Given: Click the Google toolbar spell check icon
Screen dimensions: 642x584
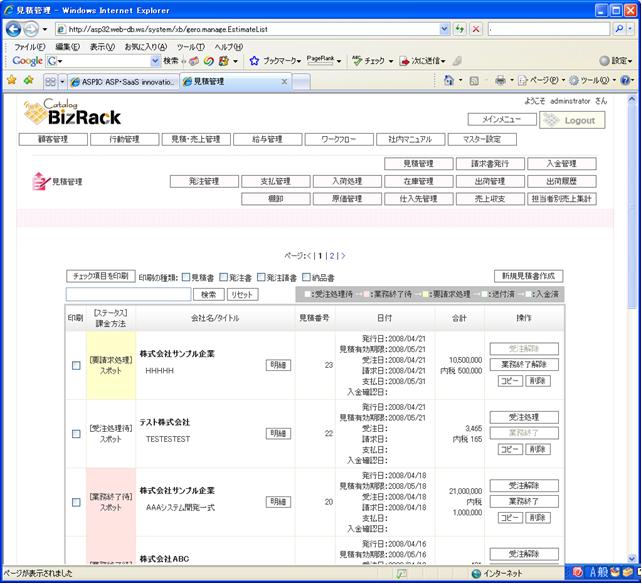Looking at the screenshot, I should pos(357,61).
